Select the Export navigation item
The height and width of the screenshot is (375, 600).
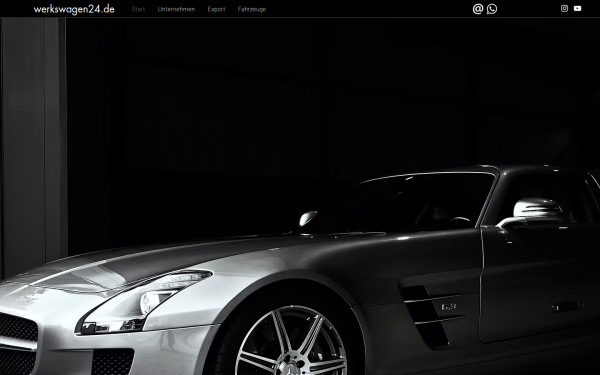[x=216, y=9]
